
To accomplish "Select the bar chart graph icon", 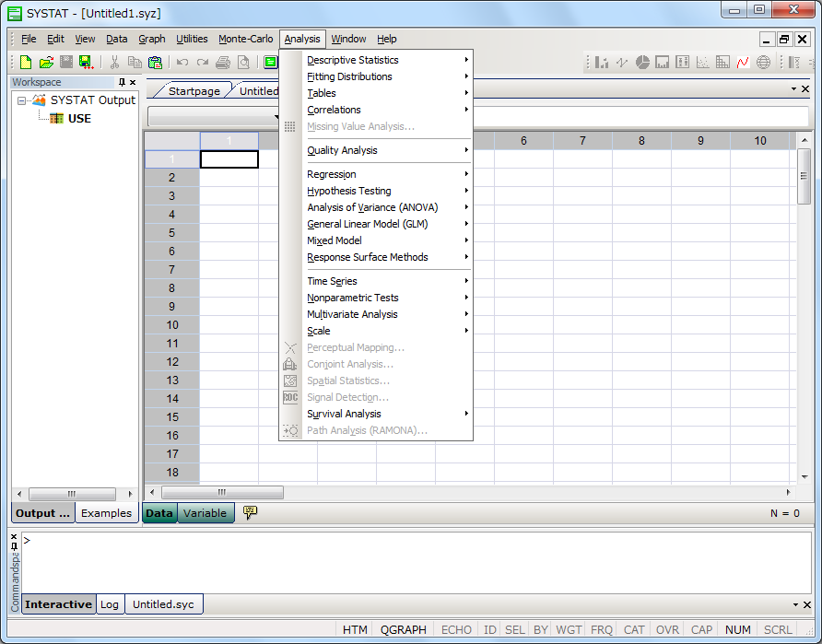I will tap(602, 63).
